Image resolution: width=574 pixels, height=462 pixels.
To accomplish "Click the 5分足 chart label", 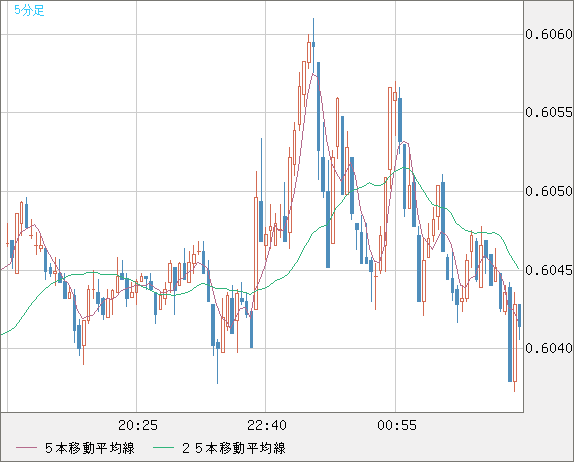I will (29, 11).
